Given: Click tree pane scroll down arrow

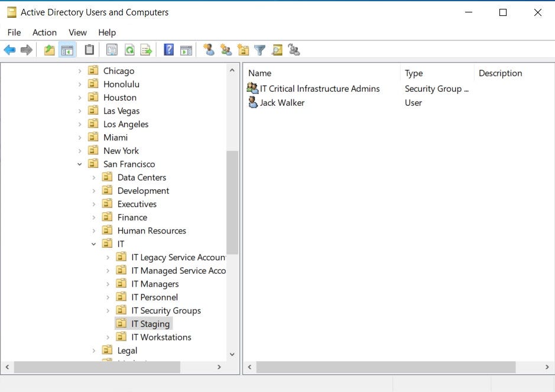Looking at the screenshot, I should point(232,355).
